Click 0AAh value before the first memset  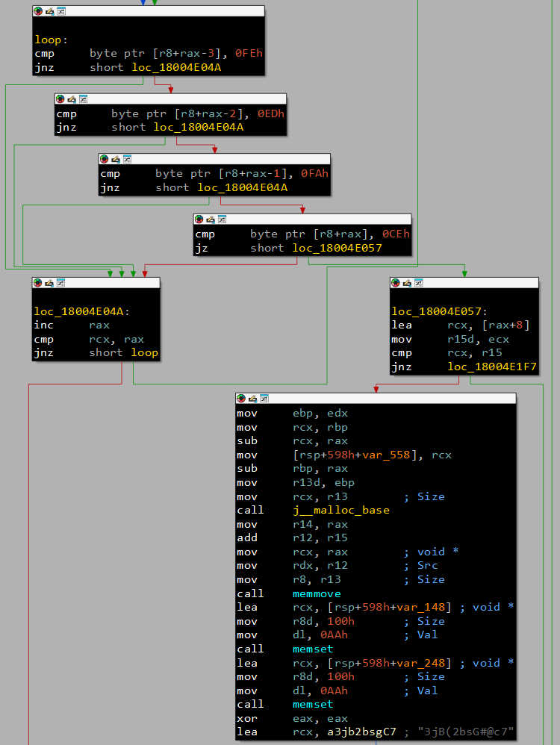334,635
